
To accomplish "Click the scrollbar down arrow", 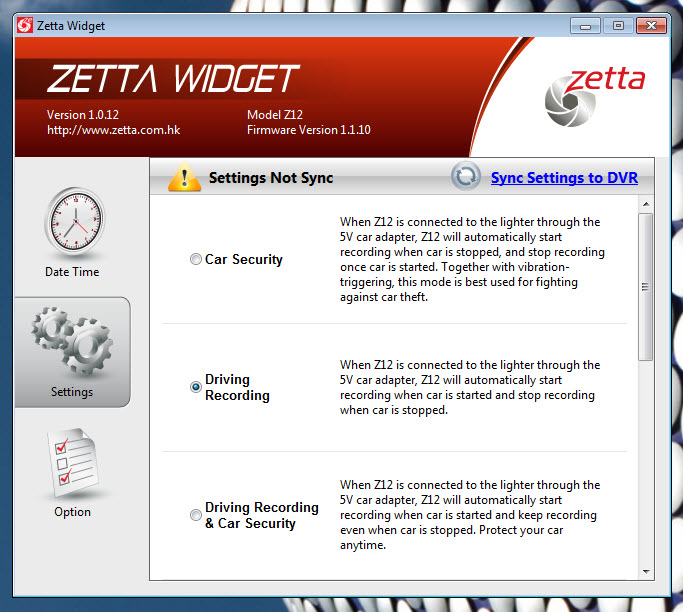I will click(x=646, y=571).
